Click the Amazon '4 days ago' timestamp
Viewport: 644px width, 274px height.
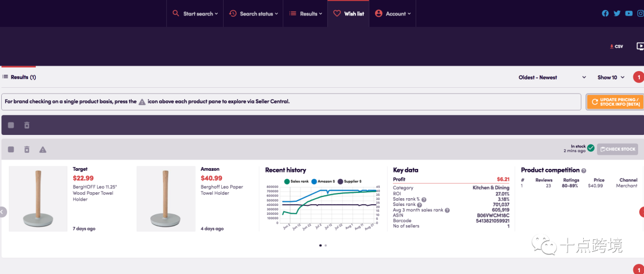click(212, 228)
